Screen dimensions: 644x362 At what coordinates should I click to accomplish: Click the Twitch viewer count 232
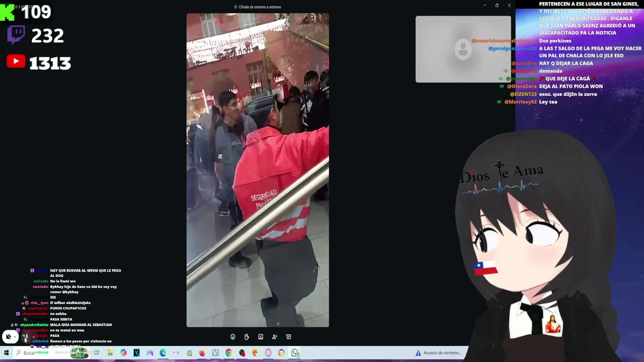click(x=47, y=36)
